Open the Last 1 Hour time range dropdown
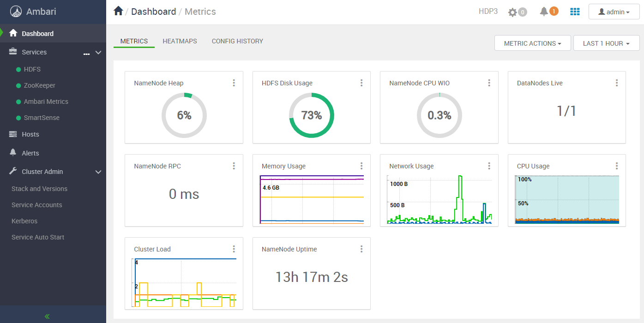The image size is (644, 323). click(x=606, y=43)
